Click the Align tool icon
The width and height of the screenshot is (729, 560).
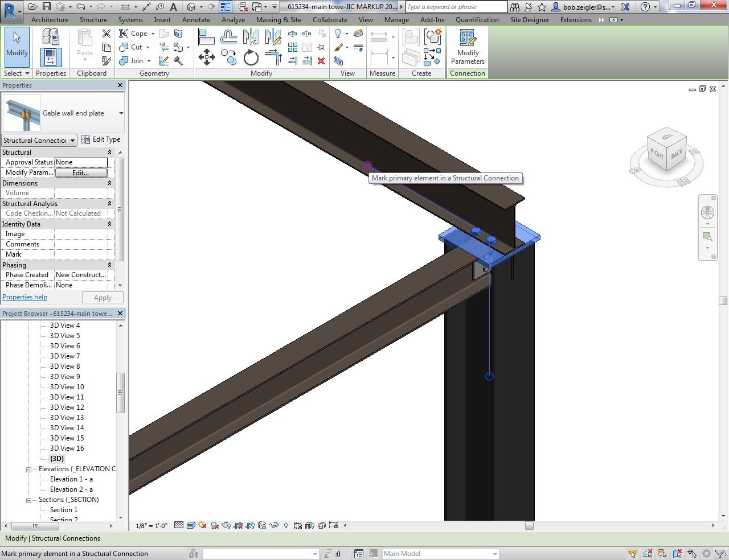[206, 38]
